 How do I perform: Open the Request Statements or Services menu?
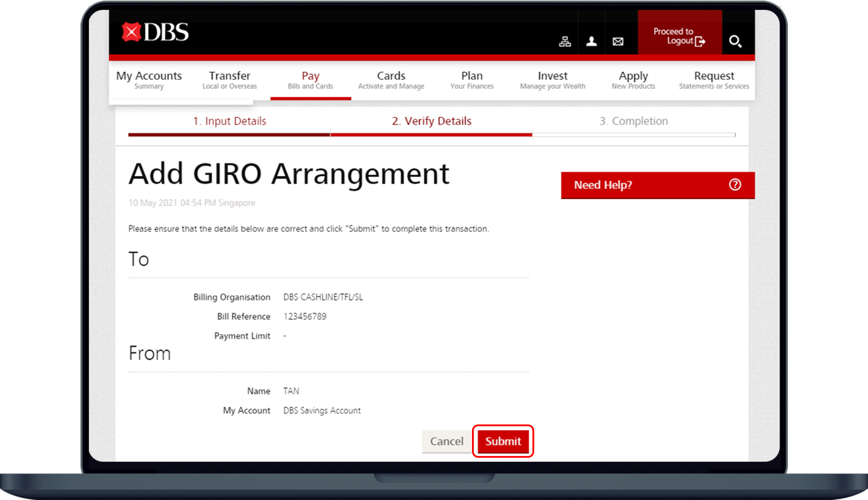pos(714,80)
